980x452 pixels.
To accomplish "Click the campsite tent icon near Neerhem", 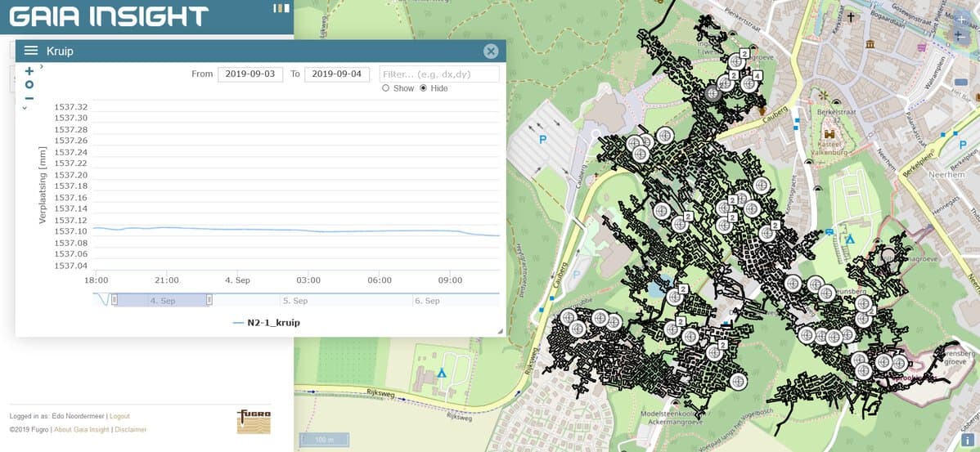I will [x=849, y=239].
